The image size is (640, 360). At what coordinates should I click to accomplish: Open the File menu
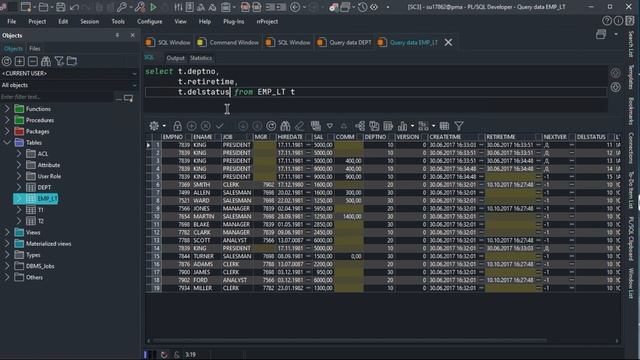click(12, 21)
